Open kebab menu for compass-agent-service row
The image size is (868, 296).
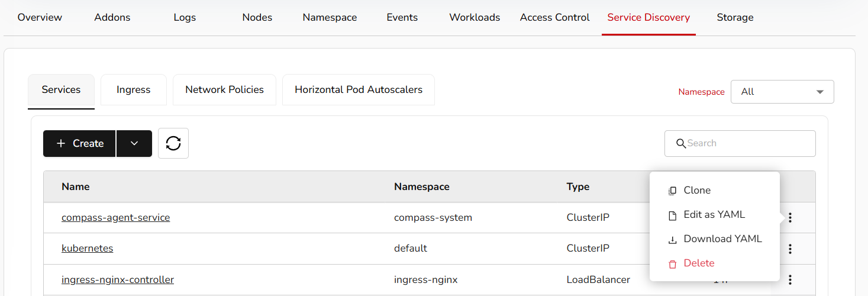point(790,218)
